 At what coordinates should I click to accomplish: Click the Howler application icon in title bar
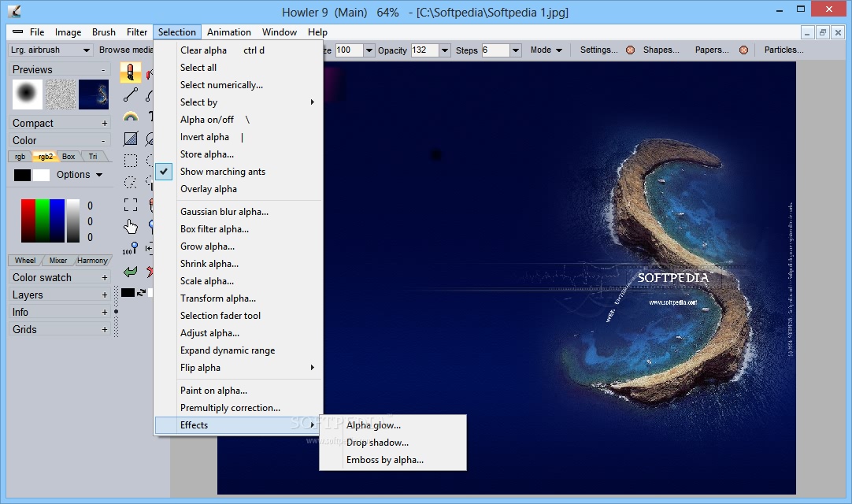coord(14,11)
